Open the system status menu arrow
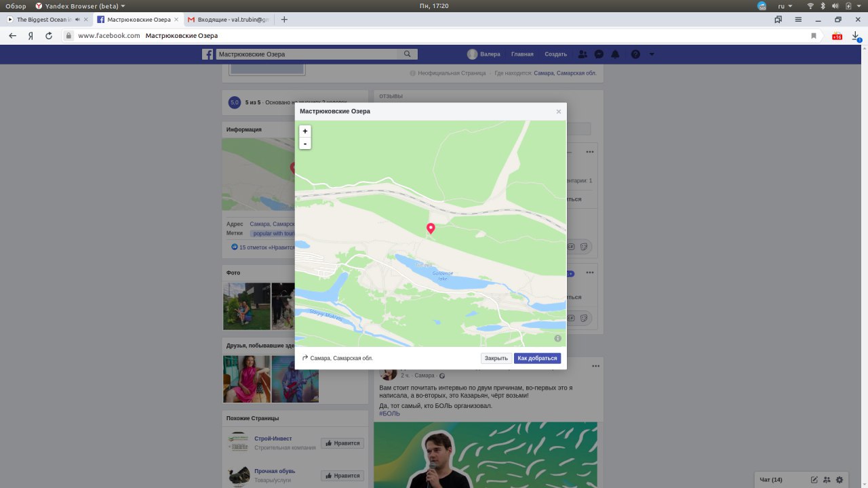868x488 pixels. pos(861,5)
